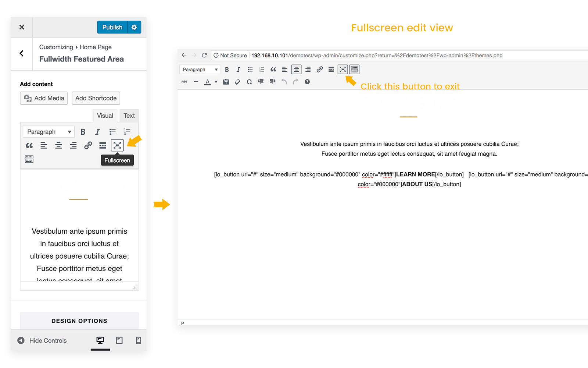Switch to the Visual editor tab

[x=105, y=116]
